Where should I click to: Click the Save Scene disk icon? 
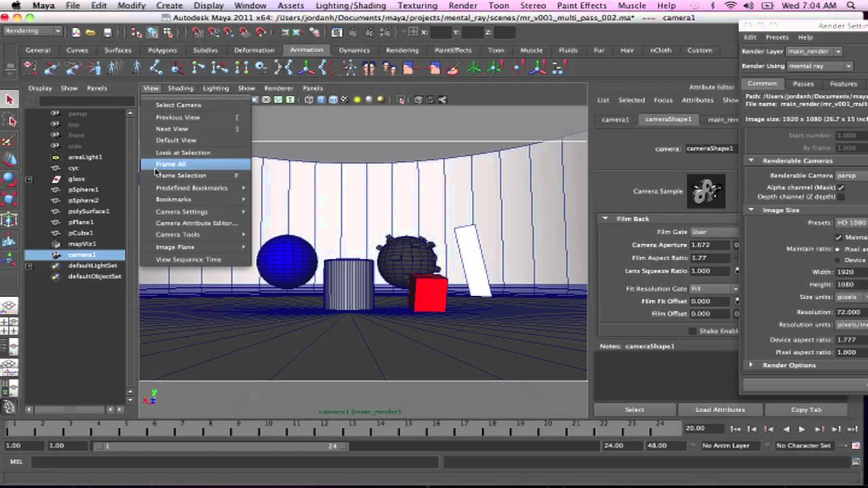click(x=107, y=32)
